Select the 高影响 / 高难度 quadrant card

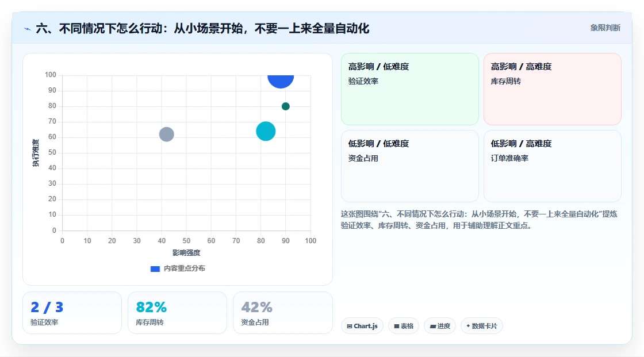click(x=553, y=89)
